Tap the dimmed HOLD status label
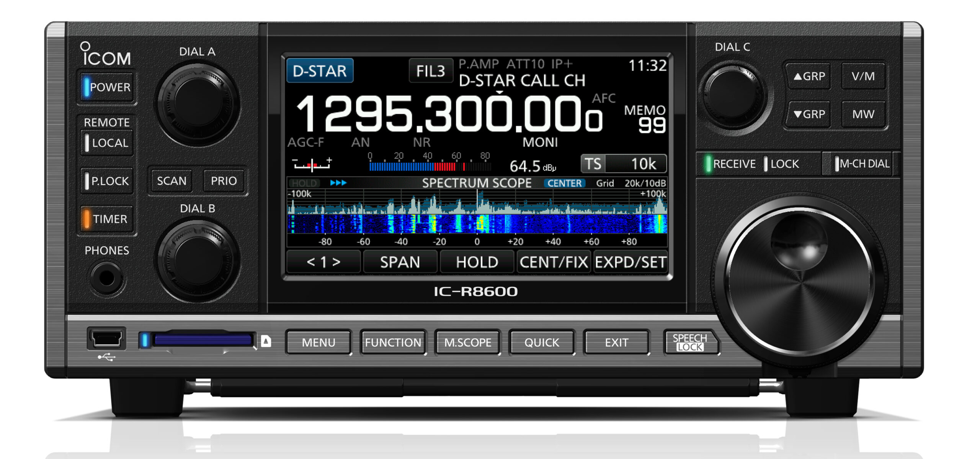This screenshot has height=459, width=980. click(x=304, y=183)
